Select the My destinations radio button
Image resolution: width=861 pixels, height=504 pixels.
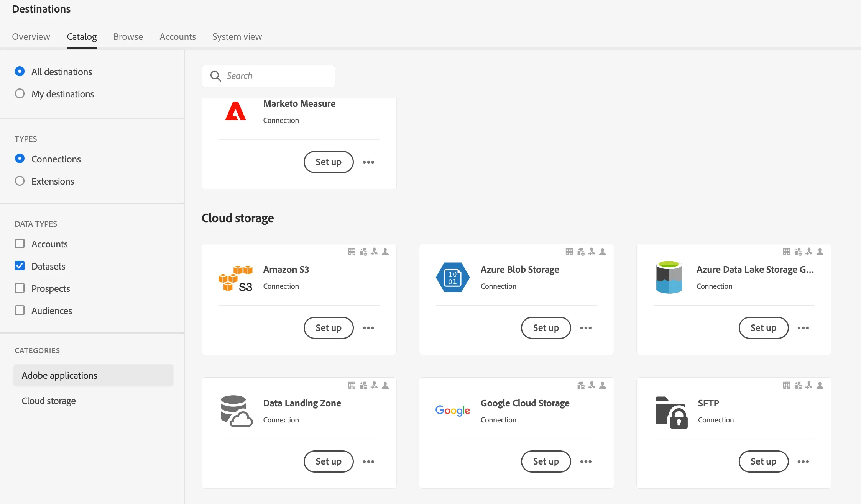coord(20,94)
